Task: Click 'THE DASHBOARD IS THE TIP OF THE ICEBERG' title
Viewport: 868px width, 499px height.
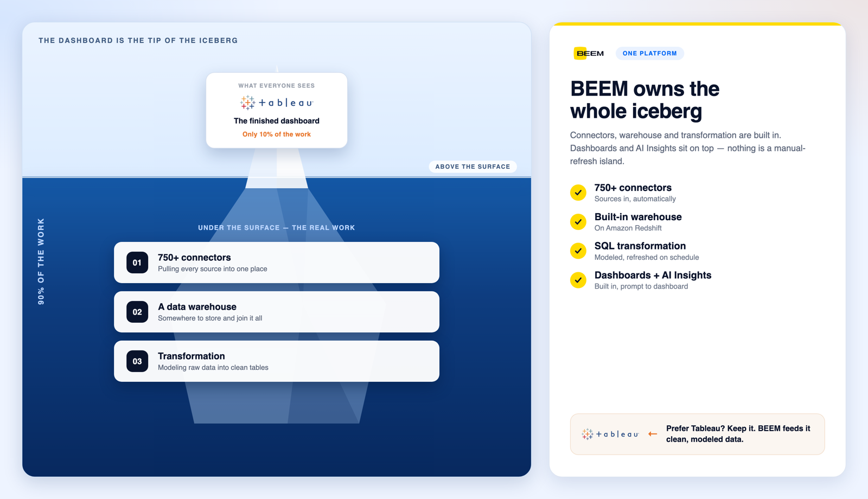Action: 138,41
